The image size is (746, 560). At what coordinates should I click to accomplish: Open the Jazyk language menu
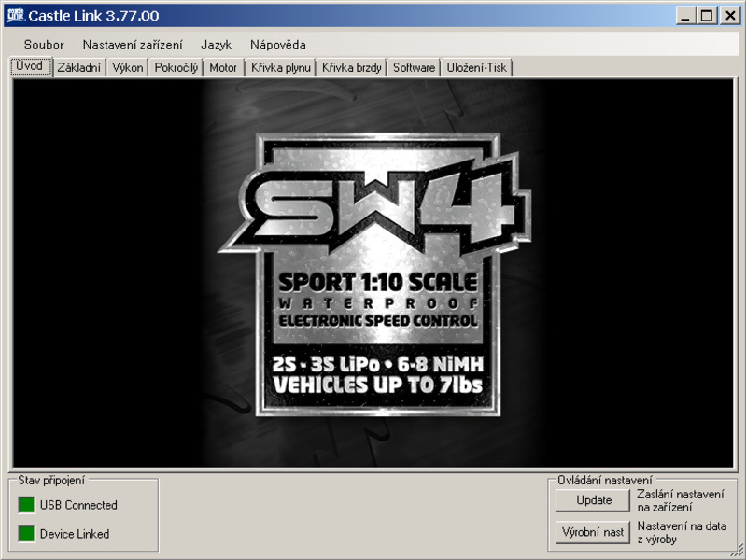216,45
